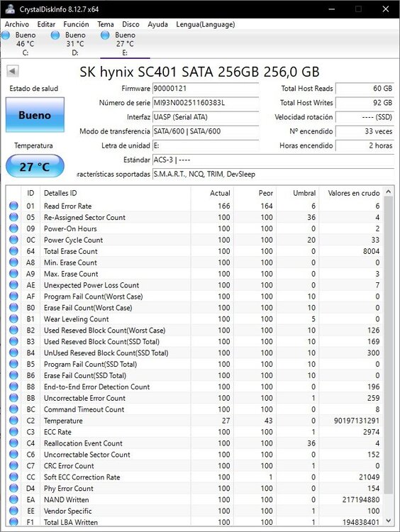Click status orb for Power-On Hours
The width and height of the screenshot is (400, 532).
pos(14,228)
